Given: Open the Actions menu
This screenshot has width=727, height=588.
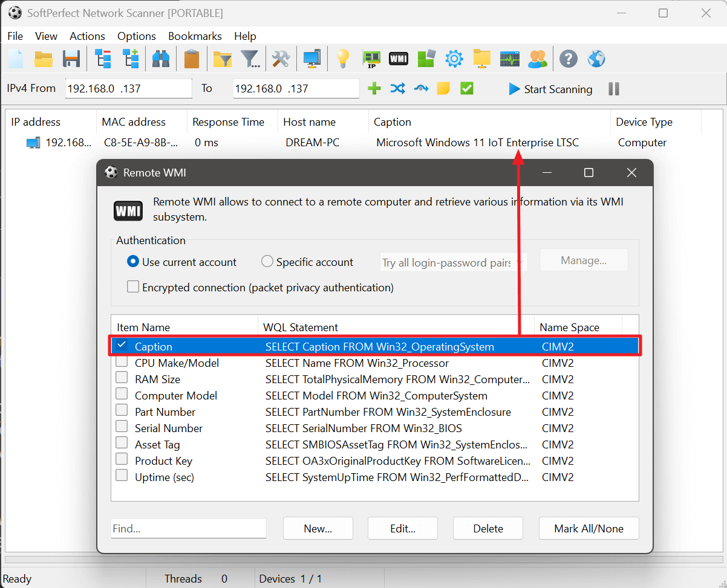Looking at the screenshot, I should coord(87,36).
